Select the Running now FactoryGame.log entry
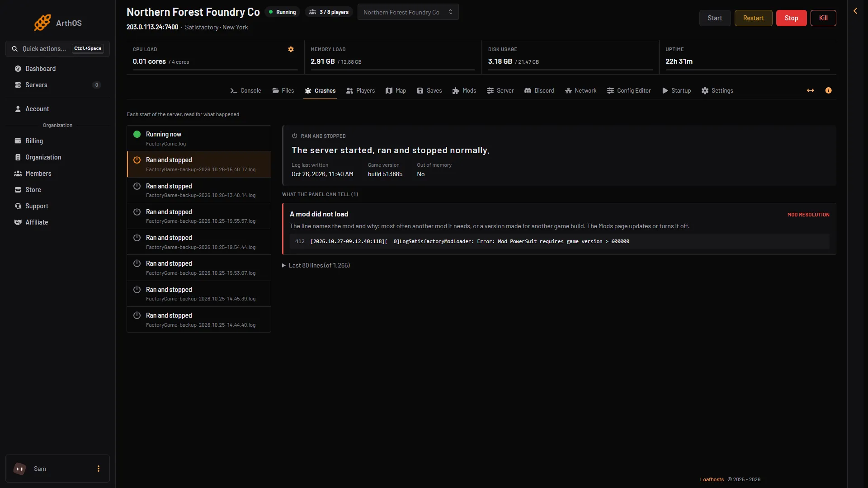 click(199, 138)
